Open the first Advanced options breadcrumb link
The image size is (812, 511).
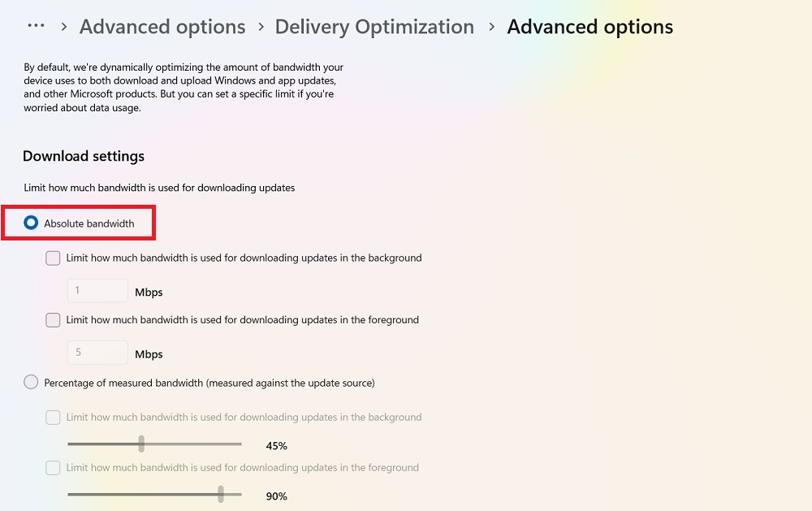tap(161, 26)
